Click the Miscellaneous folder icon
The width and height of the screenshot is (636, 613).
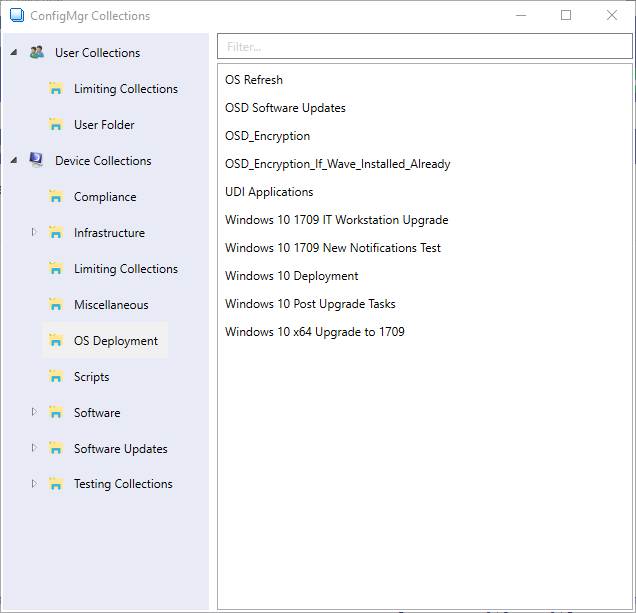point(56,305)
